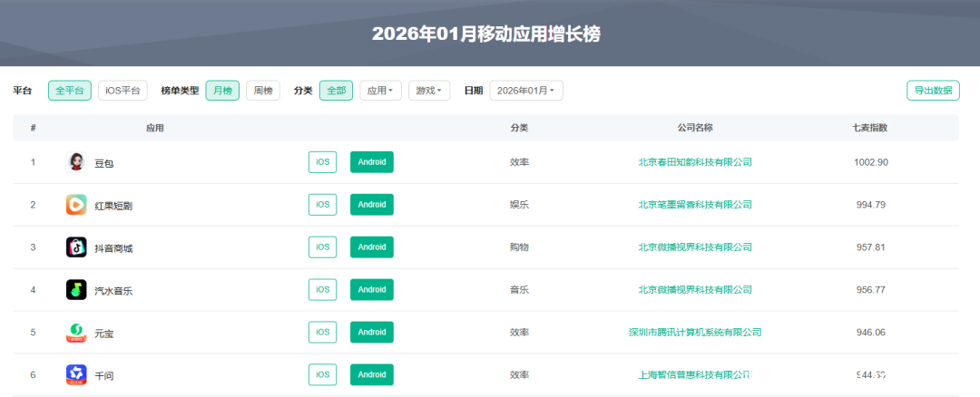
Task: Click iOS button for 红果短剧
Action: coord(322,205)
